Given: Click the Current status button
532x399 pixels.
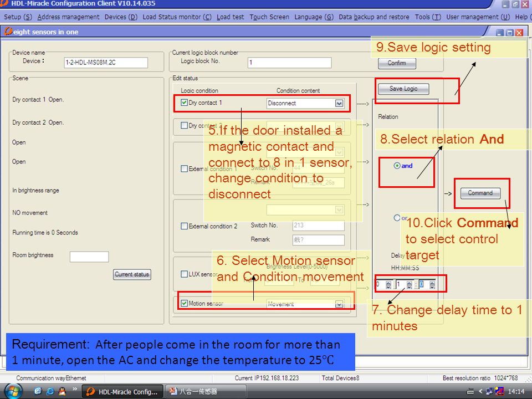Looking at the screenshot, I should tap(132, 274).
